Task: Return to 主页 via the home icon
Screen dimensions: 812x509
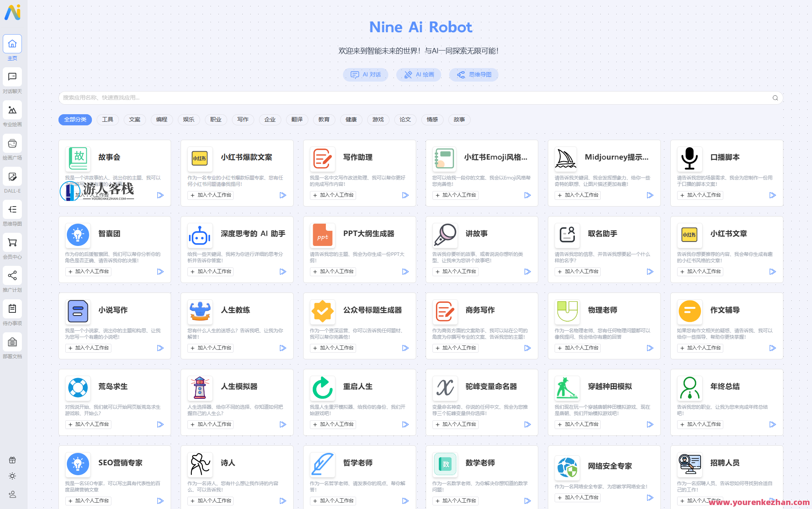Action: (x=12, y=44)
